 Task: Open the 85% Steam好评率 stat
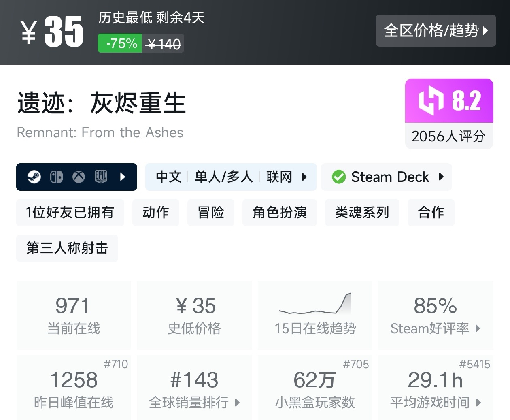[436, 315]
